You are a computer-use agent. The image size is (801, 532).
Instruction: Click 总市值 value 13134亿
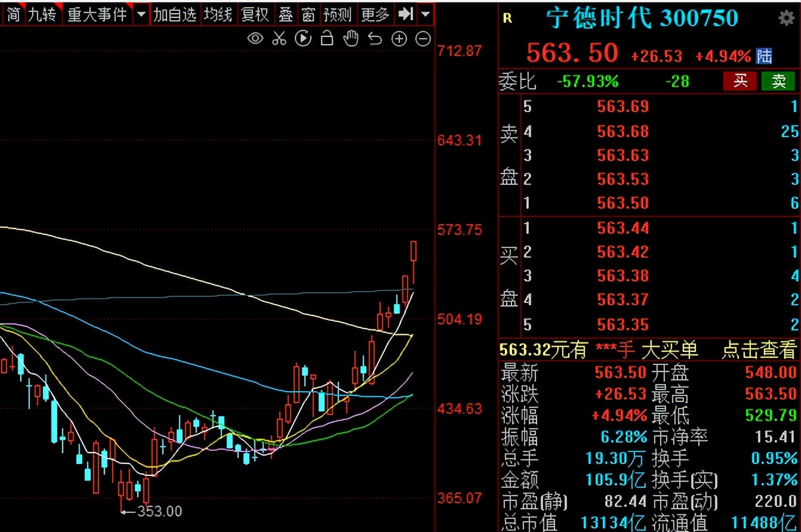(612, 523)
